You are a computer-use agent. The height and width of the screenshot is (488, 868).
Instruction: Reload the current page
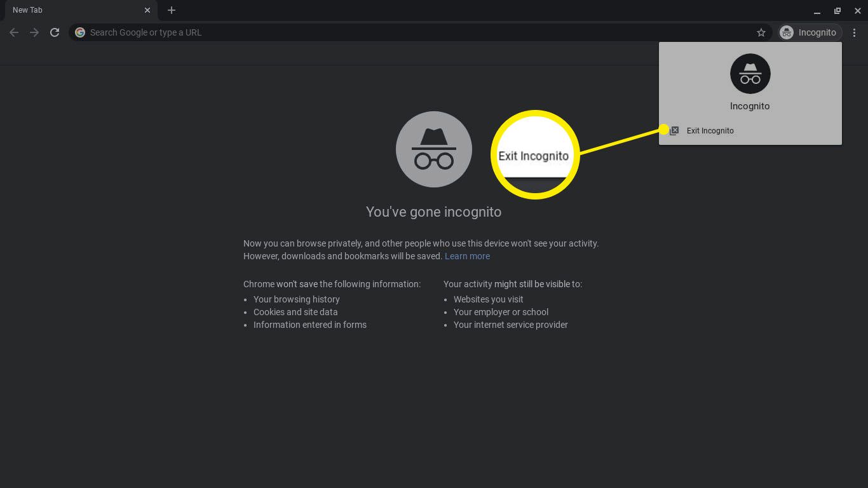[x=55, y=32]
